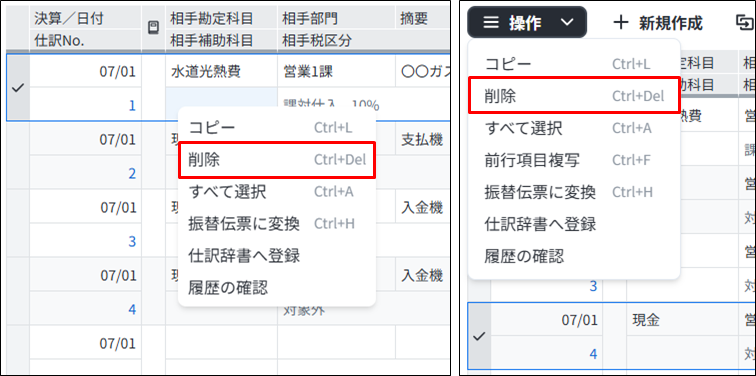Choose コピー in the right 操作 menu
Screen dimensions: 756x376
(x=574, y=64)
